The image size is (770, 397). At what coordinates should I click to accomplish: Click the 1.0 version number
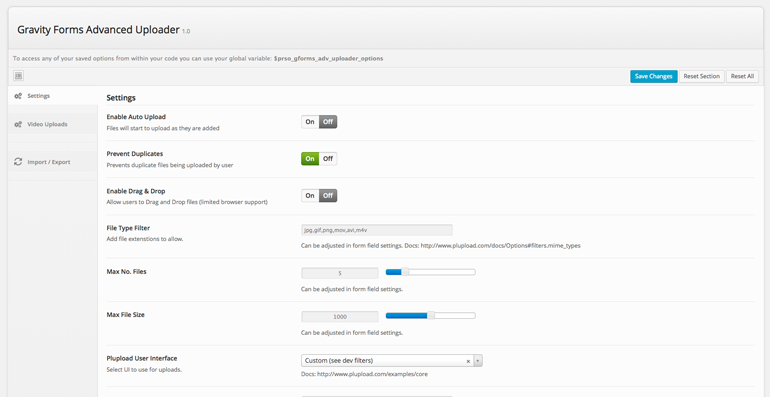(x=186, y=31)
